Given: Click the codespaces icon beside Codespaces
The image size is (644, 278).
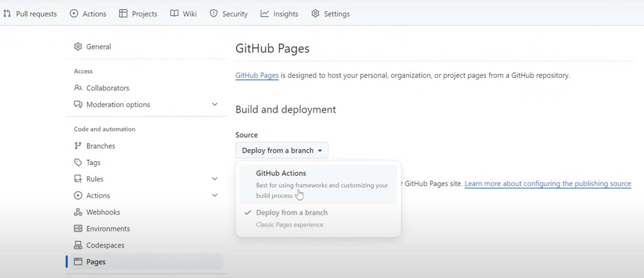Looking at the screenshot, I should (78, 245).
